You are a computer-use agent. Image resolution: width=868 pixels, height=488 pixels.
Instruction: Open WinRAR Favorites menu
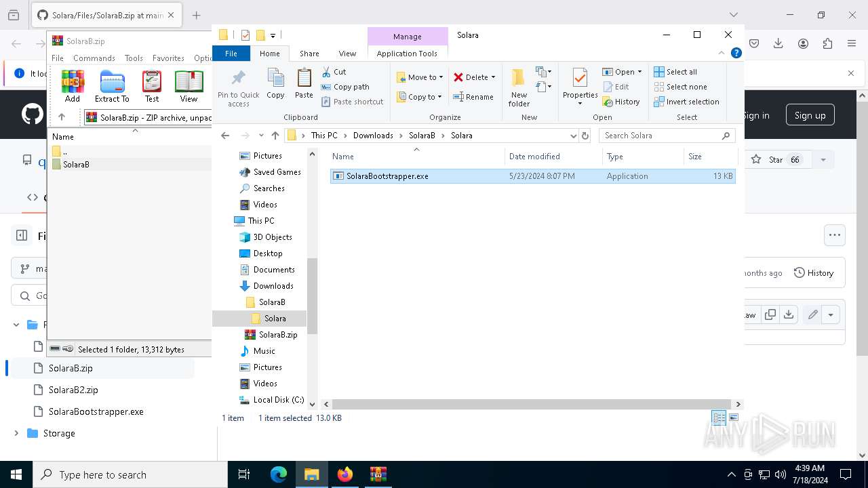[168, 58]
